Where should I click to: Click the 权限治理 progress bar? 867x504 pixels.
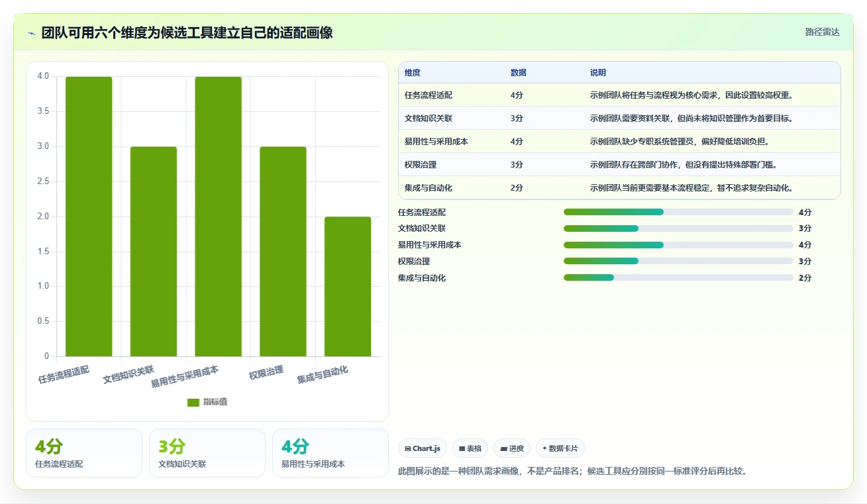[x=678, y=261]
